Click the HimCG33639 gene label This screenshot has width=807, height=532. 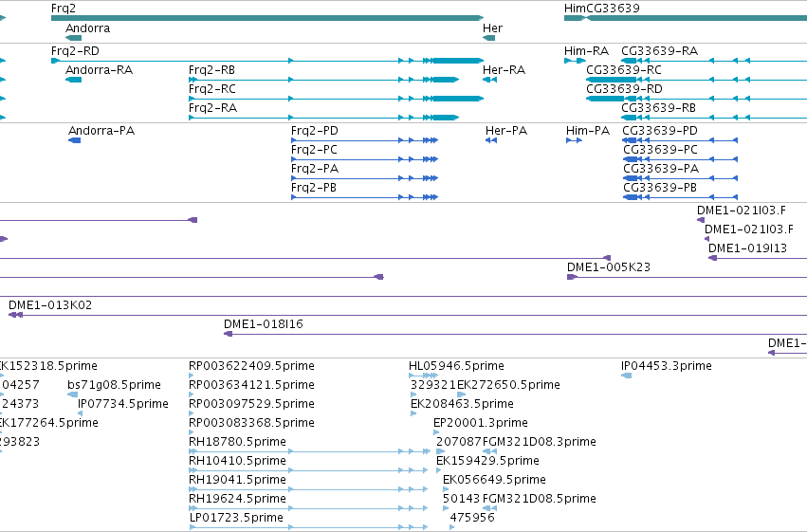[601, 9]
